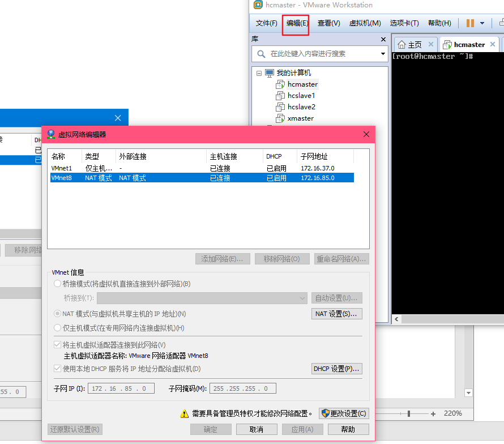Open DHCP 设置(P)... button
The height and width of the screenshot is (444, 504).
(336, 369)
